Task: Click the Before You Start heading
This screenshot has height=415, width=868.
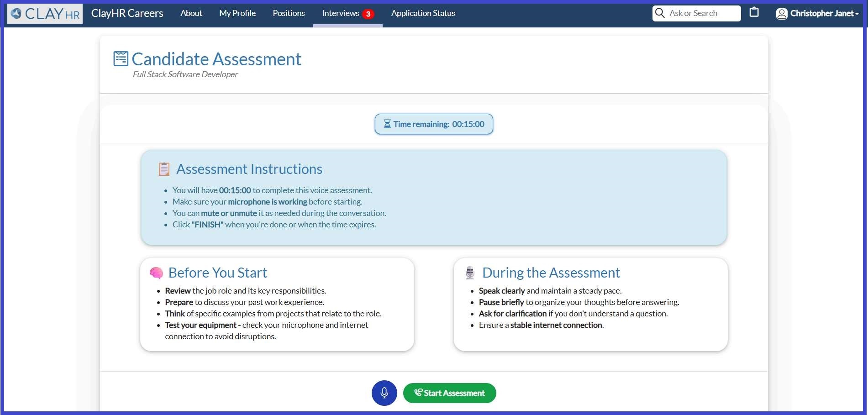Action: [x=218, y=273]
